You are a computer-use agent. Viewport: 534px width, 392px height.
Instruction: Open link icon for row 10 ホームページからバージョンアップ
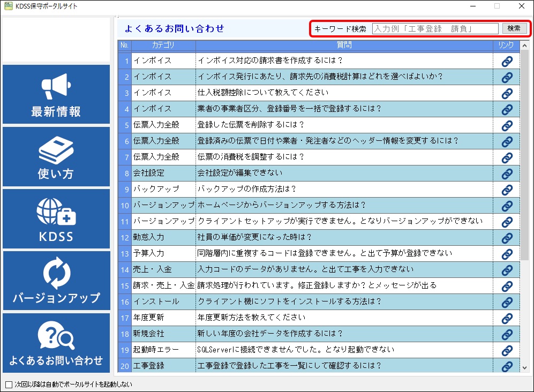click(507, 206)
